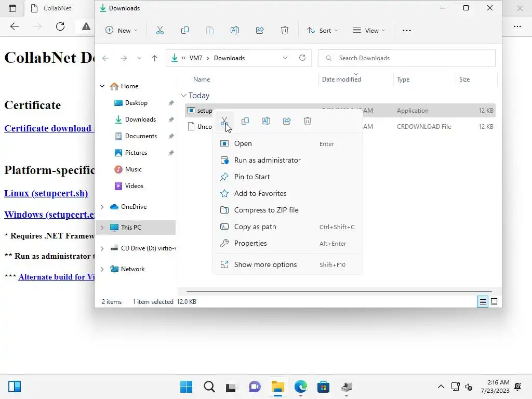
Task: Choose Show more options
Action: pyautogui.click(x=287, y=264)
